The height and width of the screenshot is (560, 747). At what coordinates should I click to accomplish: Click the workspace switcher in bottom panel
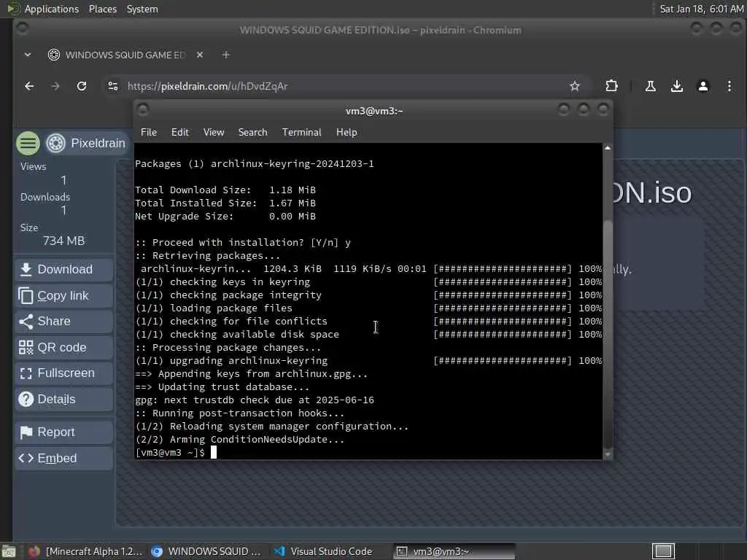[663, 551]
